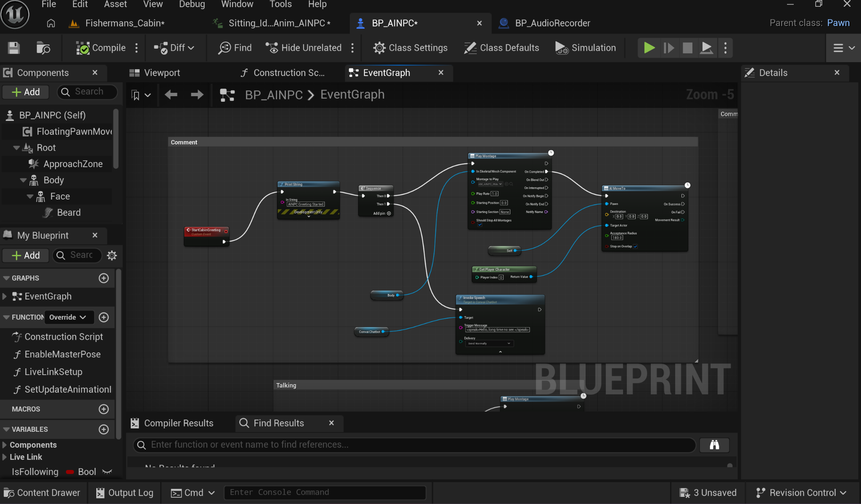Collapse the Body component node
Image resolution: width=861 pixels, height=504 pixels.
click(23, 180)
